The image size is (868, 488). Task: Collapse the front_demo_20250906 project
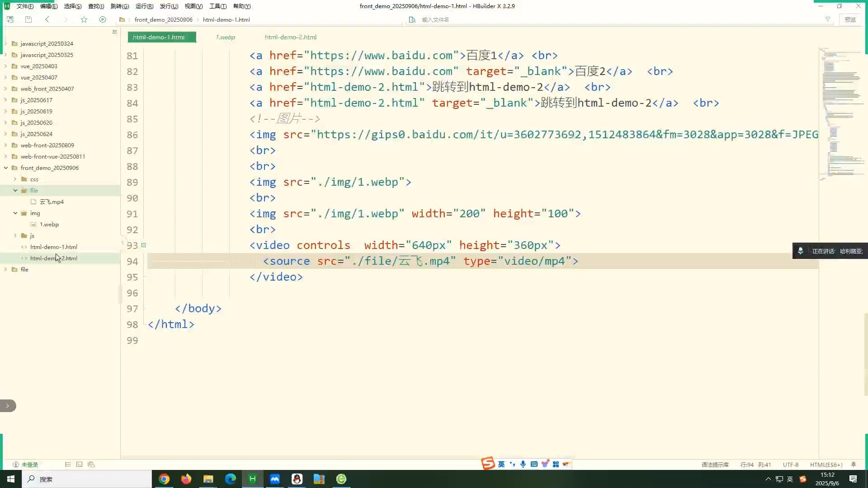coord(6,168)
